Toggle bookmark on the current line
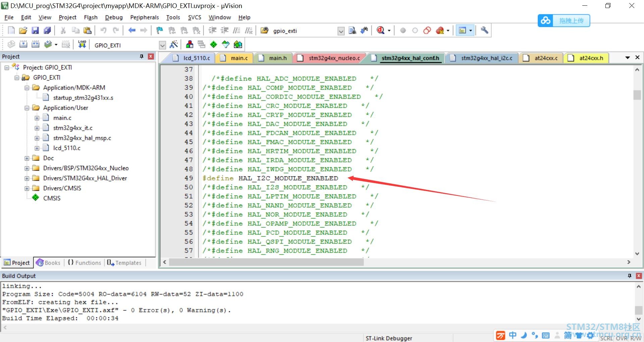Image resolution: width=644 pixels, height=342 pixels. click(x=160, y=31)
